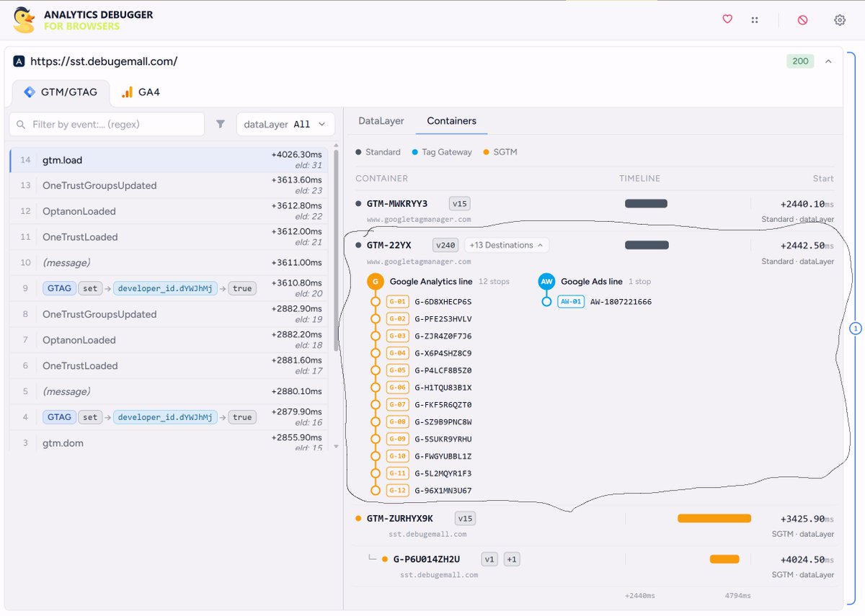Select the (message) event row 10
Viewport: 865px width, 616px height.
[x=169, y=263]
